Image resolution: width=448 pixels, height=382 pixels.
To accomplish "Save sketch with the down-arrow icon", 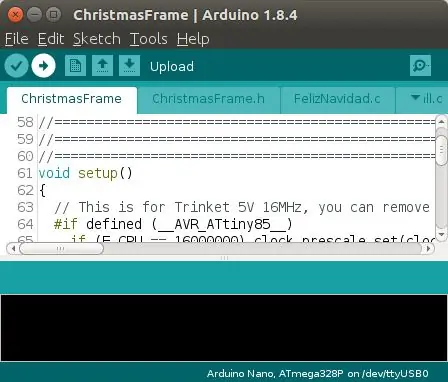I will click(x=129, y=66).
